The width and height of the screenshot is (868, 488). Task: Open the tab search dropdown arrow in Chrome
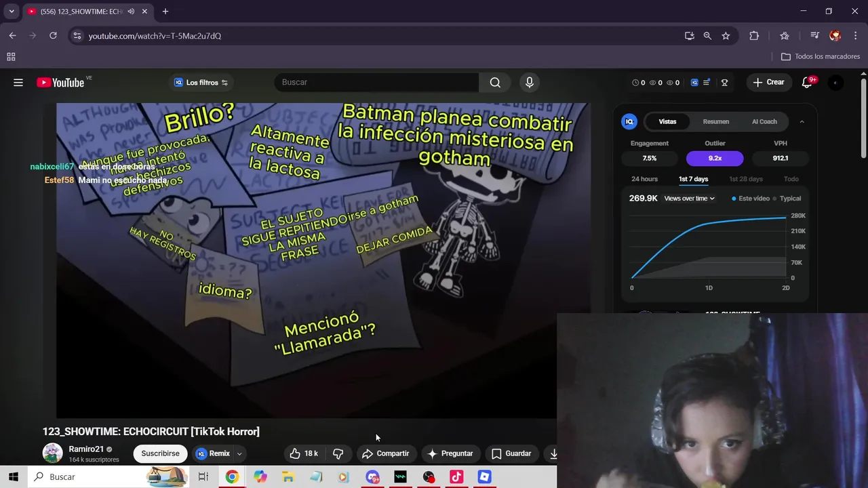coord(12,12)
